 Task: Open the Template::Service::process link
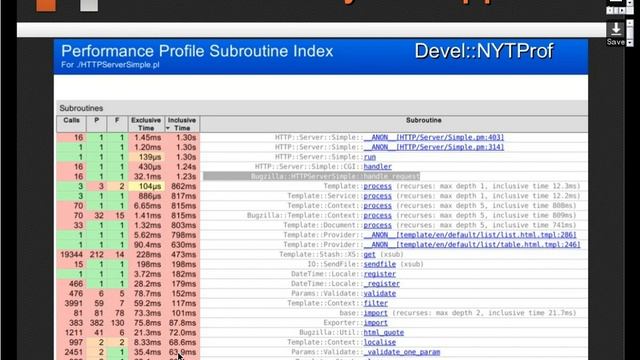[378, 196]
